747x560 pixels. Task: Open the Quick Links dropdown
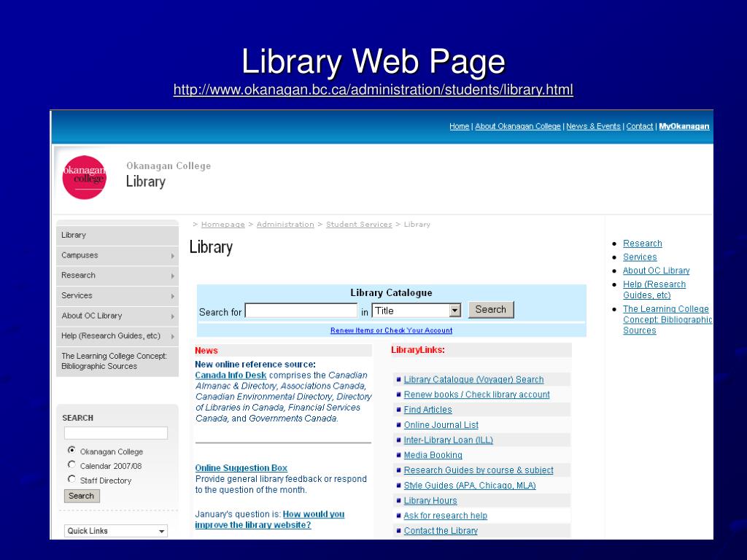(x=116, y=531)
